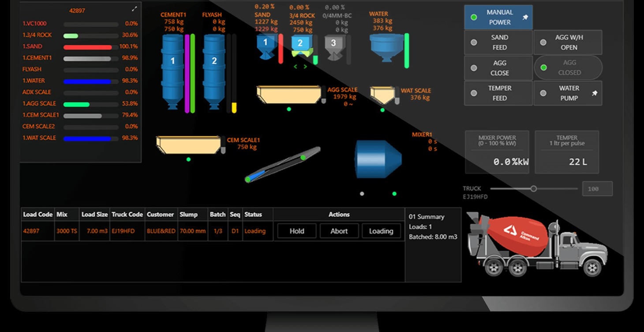
Task: Unpin the MANUAL POWER control
Action: pos(525,17)
